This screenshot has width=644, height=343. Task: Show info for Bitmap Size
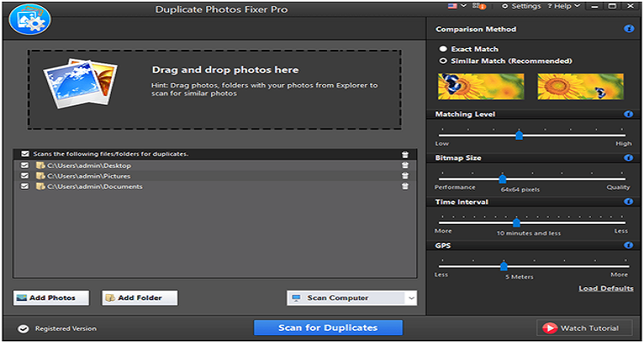pos(629,158)
